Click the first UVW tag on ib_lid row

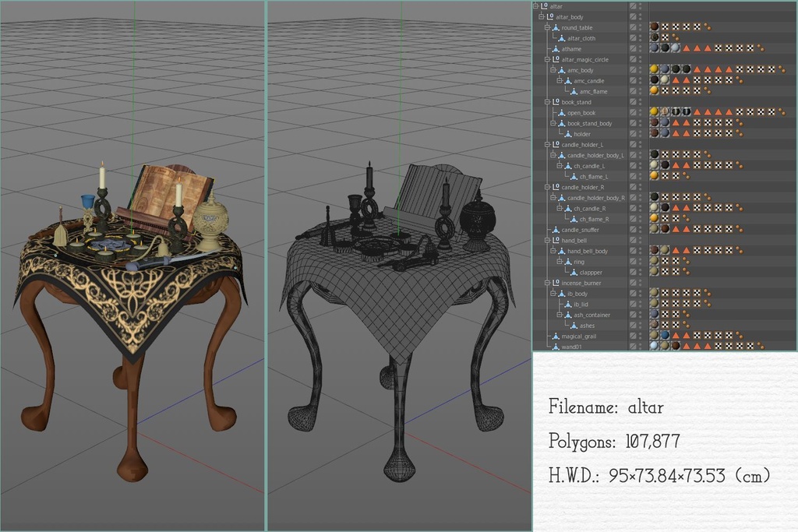[x=666, y=304]
